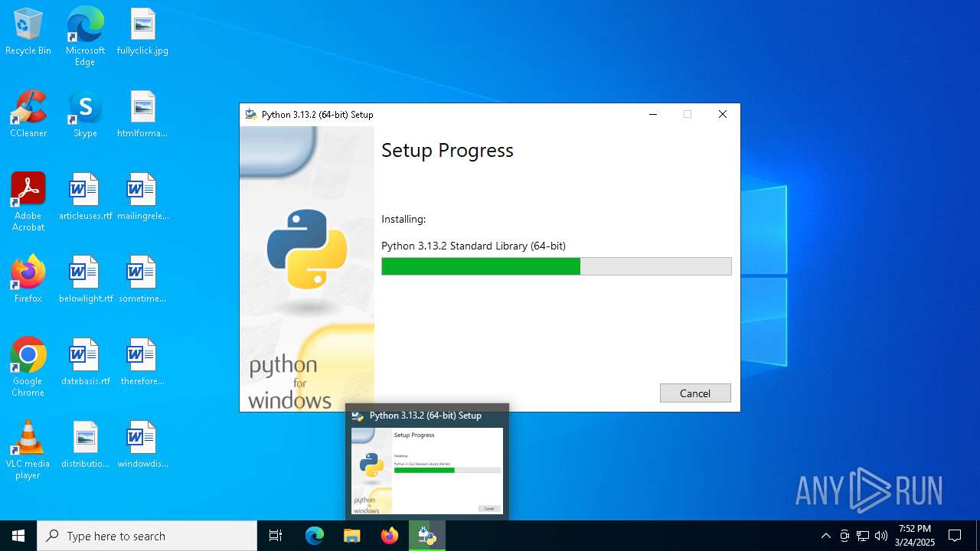Click the taskbar search box
This screenshot has width=980, height=551.
147,536
